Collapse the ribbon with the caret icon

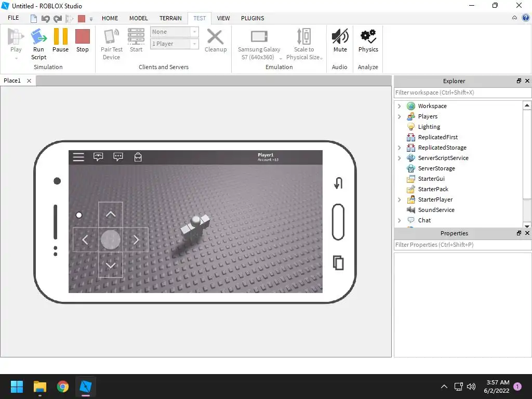click(x=514, y=18)
